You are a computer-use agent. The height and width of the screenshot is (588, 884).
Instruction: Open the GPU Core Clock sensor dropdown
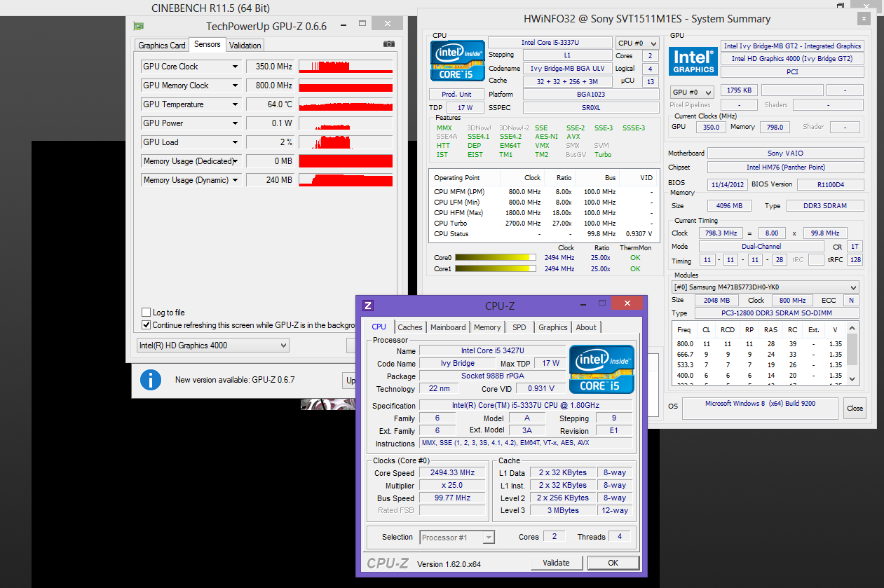point(236,67)
